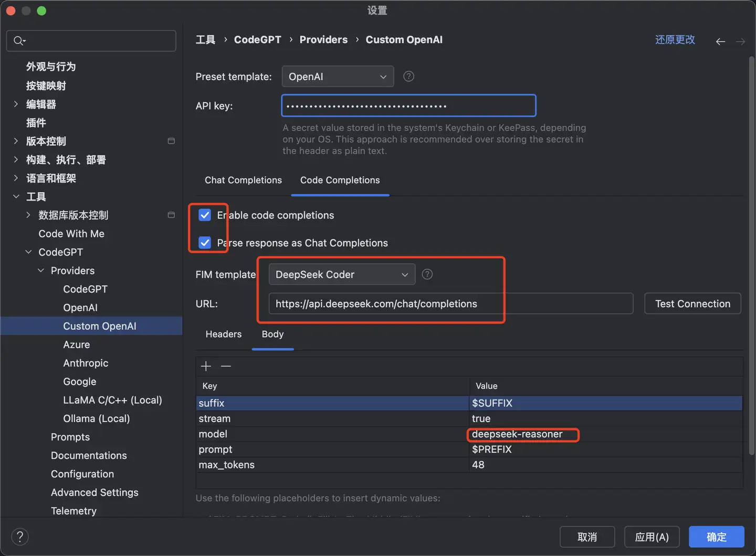Collapse the CodeGPT tree node
756x556 pixels.
[x=28, y=252]
